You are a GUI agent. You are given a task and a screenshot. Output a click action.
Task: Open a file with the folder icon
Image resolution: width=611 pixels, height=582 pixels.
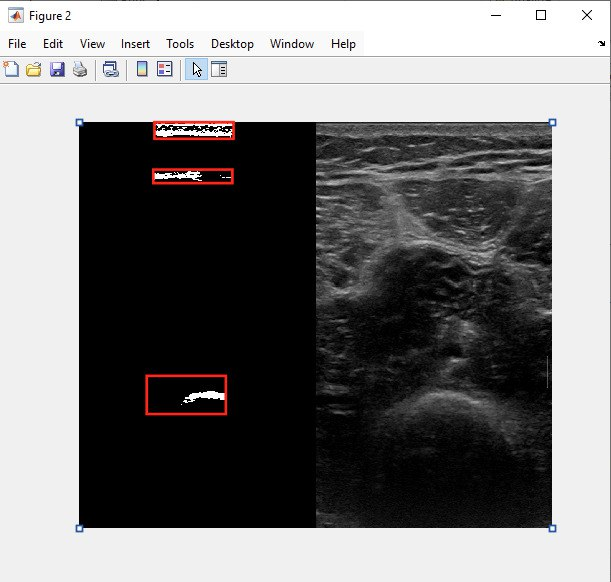tap(34, 69)
